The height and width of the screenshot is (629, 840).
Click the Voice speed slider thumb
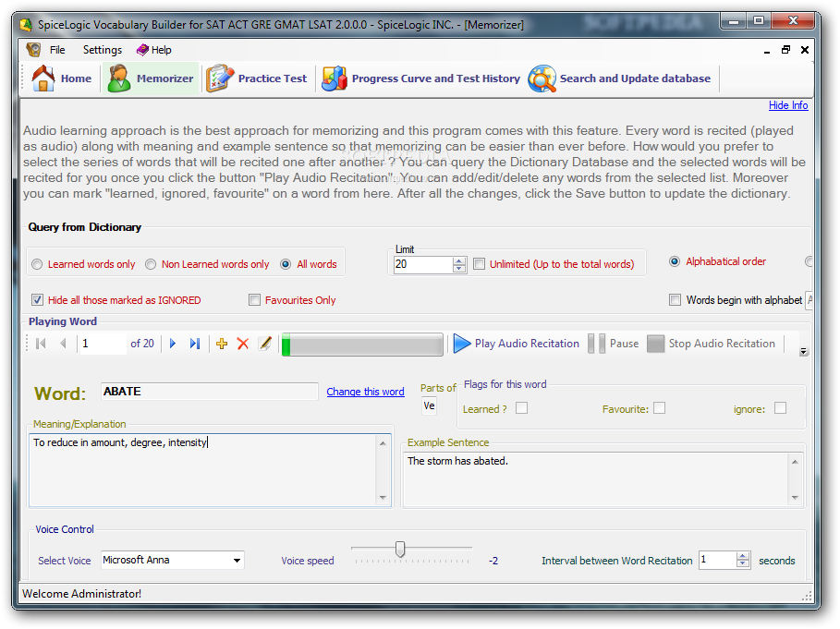400,550
